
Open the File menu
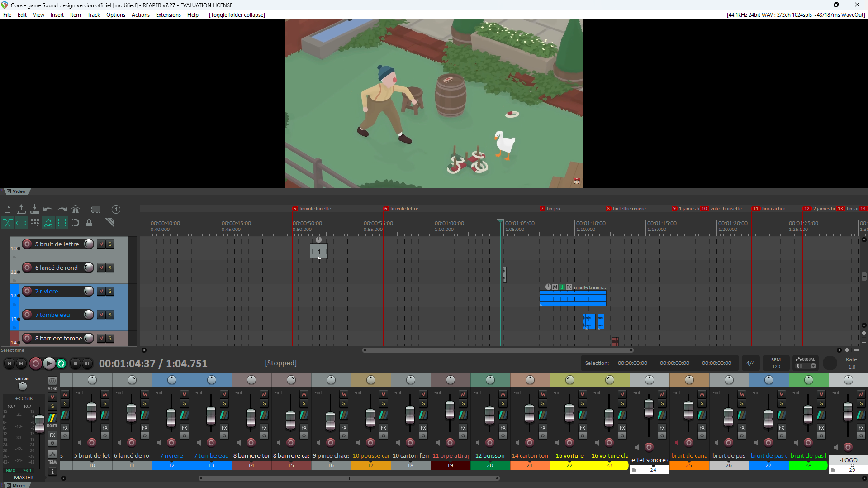click(x=7, y=15)
